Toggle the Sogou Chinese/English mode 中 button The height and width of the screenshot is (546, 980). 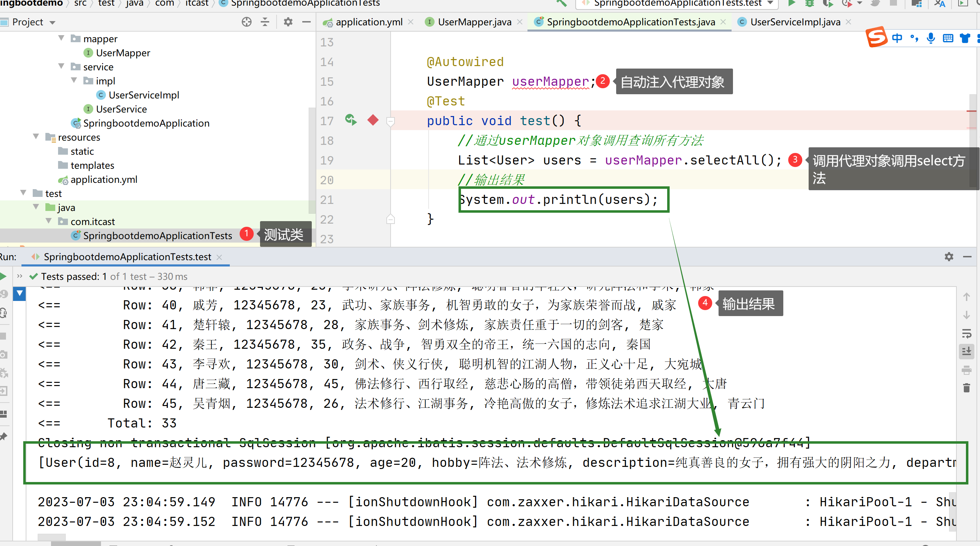pos(897,38)
